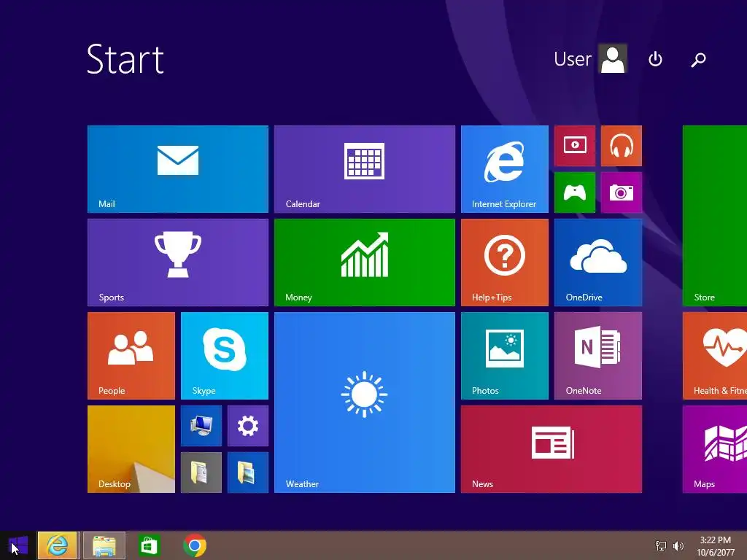Open the Sports trophy tile
This screenshot has width=747, height=560.
point(178,262)
